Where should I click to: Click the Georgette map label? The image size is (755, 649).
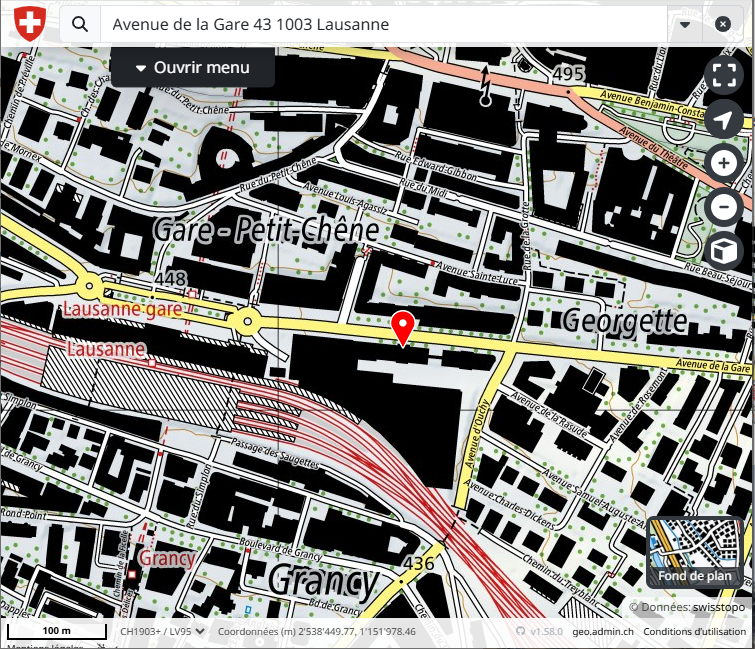625,321
